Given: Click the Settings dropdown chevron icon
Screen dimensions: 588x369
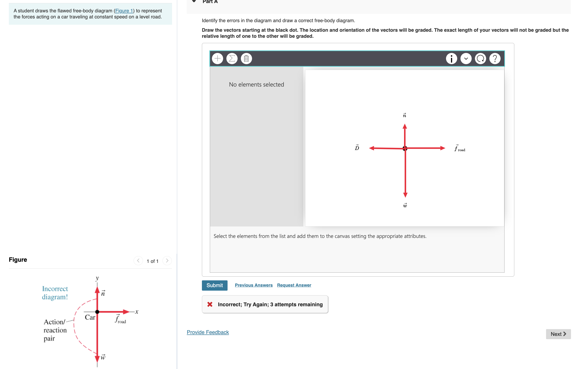Looking at the screenshot, I should tap(467, 58).
